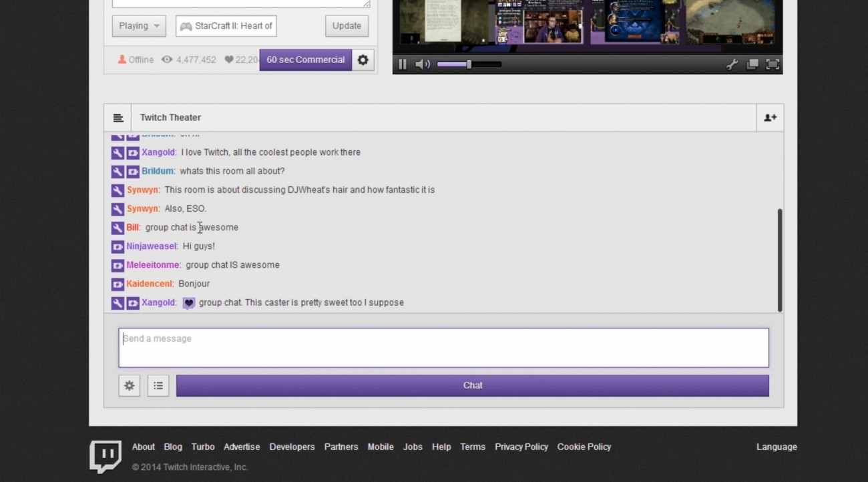
Task: Click wrench badge beside first Synwyn message
Action: [x=118, y=190]
